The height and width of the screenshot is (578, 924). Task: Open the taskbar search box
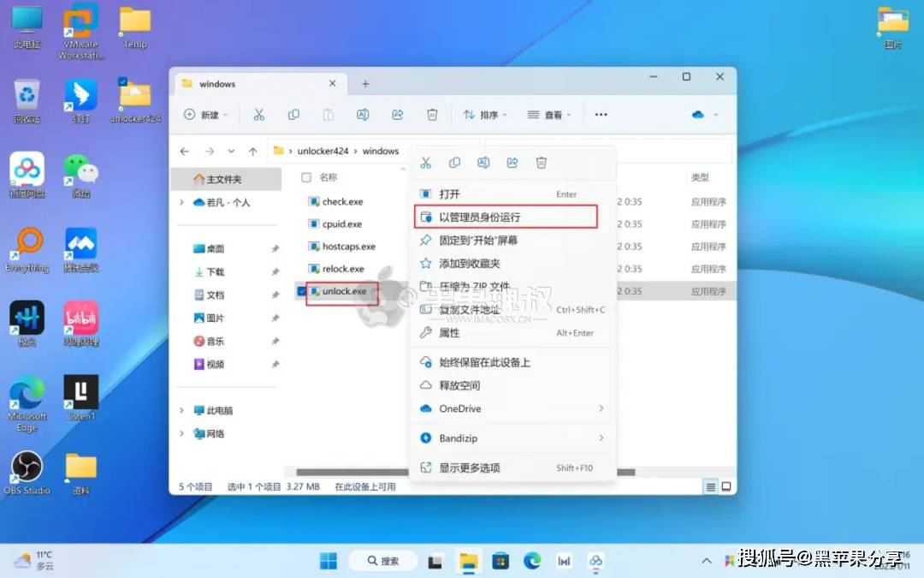383,561
